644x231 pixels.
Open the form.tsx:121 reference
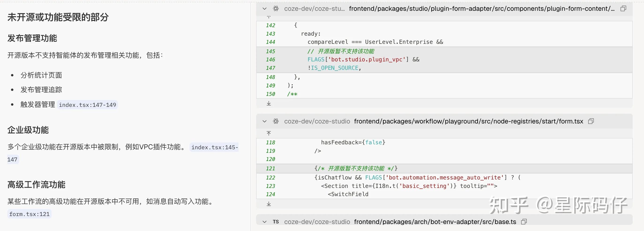coord(30,214)
